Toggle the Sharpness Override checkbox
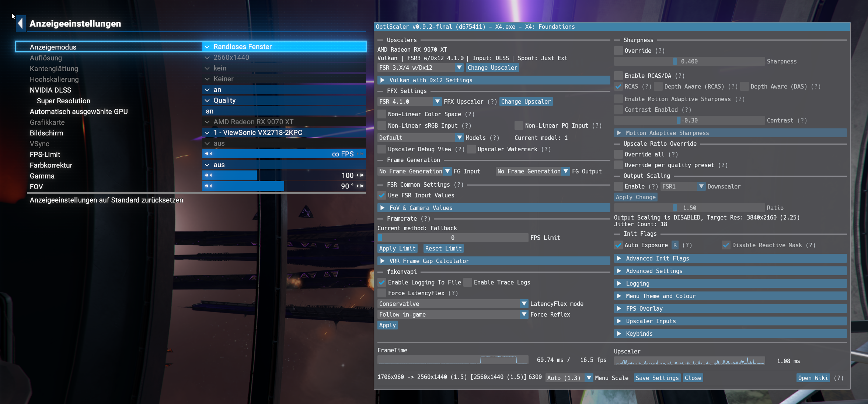 pyautogui.click(x=618, y=51)
